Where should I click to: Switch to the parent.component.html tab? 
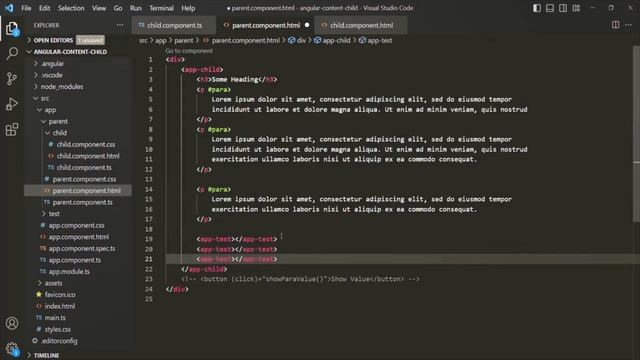tap(266, 25)
